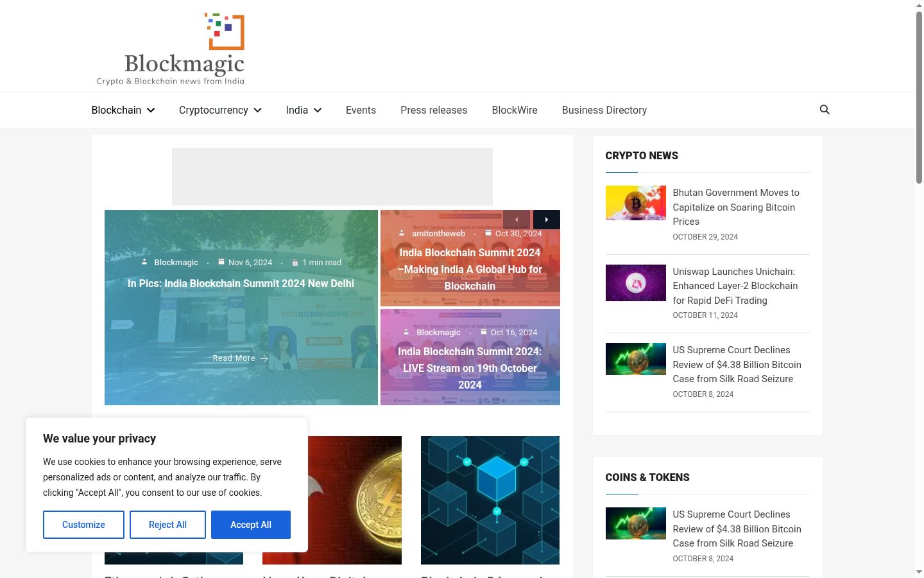Open the Business Directory

[604, 110]
